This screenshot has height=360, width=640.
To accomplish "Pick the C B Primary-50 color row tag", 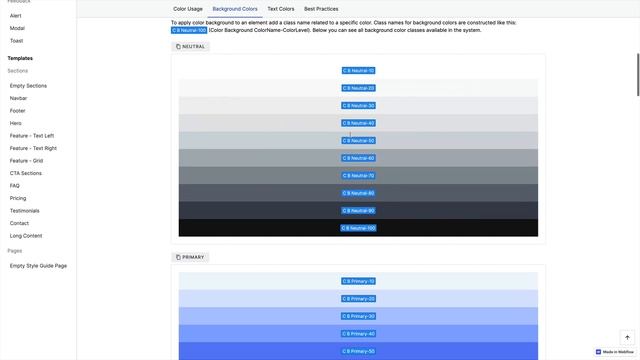I will (x=358, y=351).
